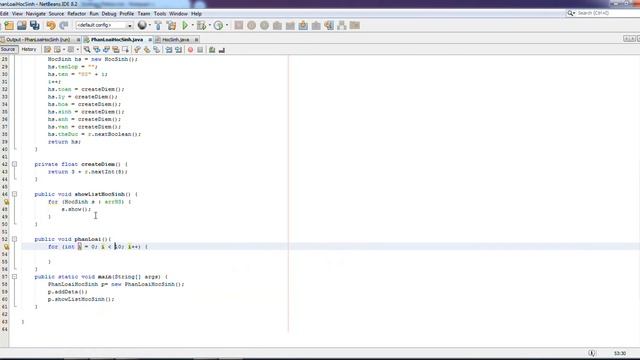Build project with the hammer icon
640x360 pixels.
click(158, 25)
